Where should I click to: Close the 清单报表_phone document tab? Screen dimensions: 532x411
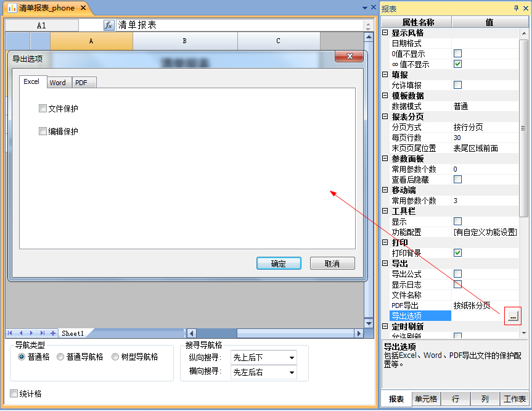point(83,8)
